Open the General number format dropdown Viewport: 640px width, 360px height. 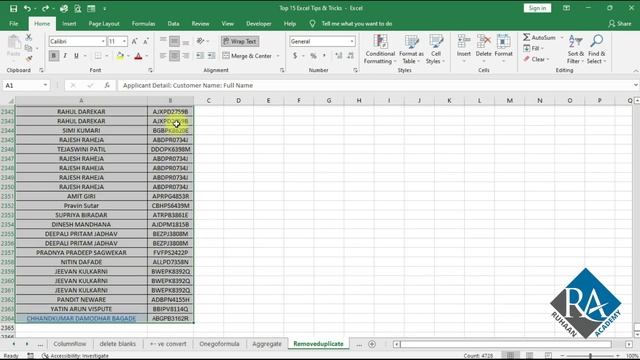(x=352, y=41)
